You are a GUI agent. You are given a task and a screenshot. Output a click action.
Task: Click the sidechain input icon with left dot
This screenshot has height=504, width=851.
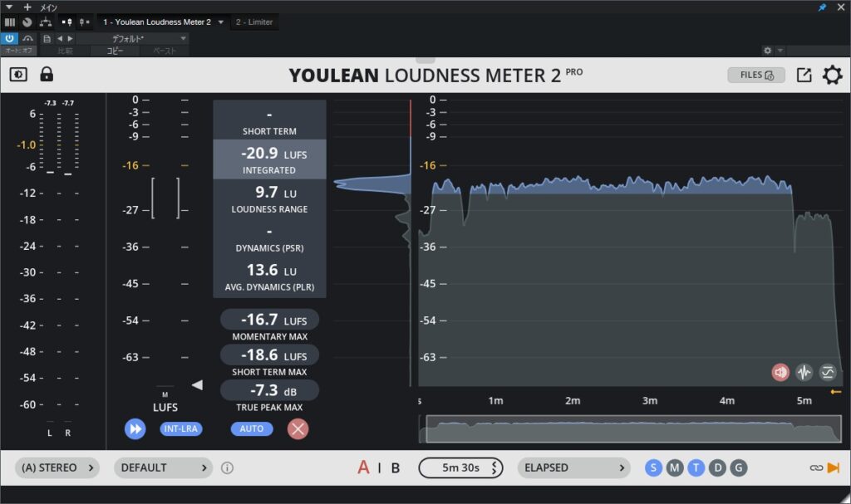[66, 22]
